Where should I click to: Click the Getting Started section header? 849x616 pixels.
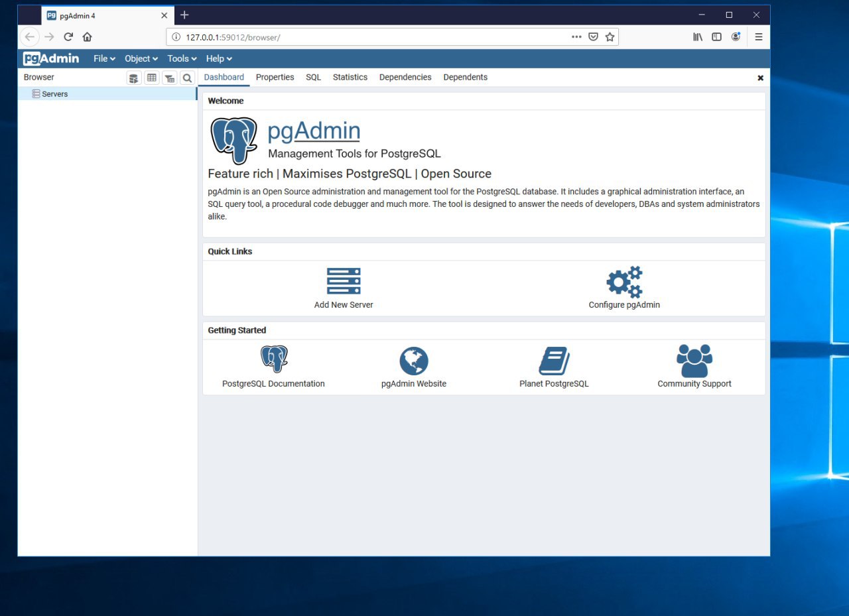pos(237,330)
